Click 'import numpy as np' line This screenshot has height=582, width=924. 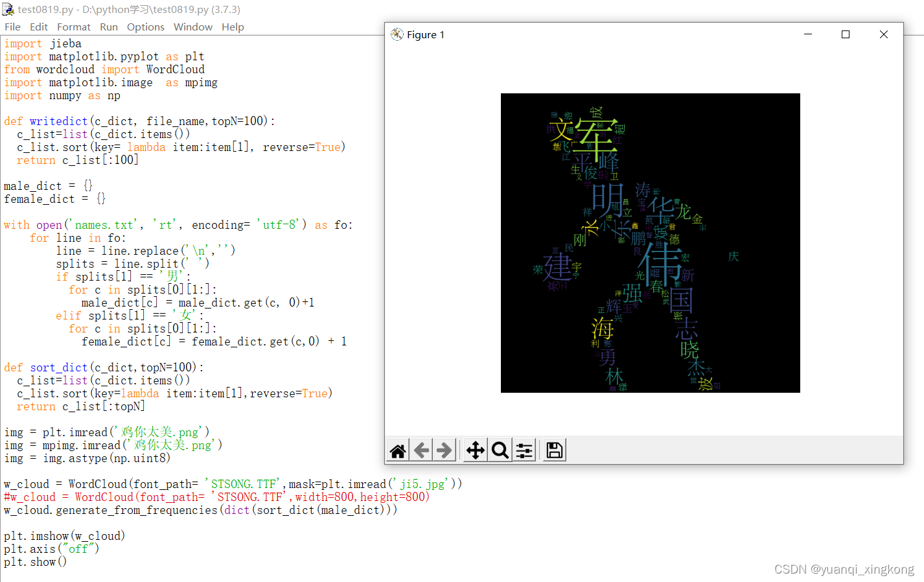[62, 95]
